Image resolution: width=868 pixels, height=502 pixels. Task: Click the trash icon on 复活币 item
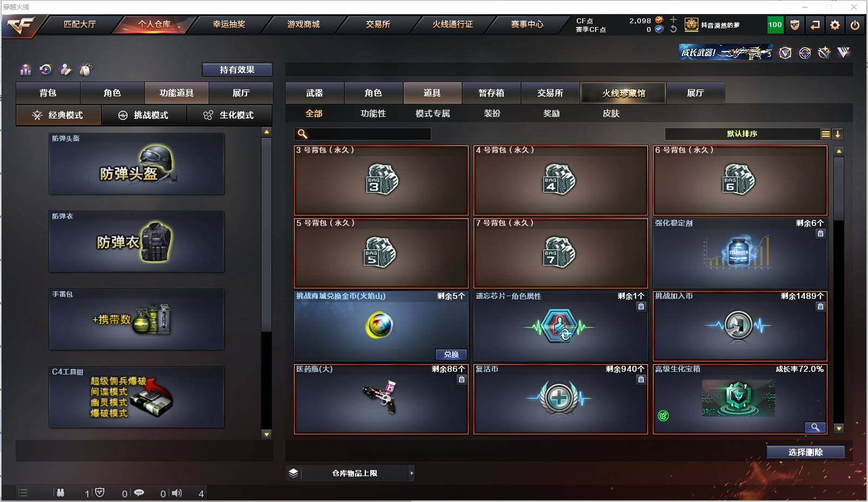tap(641, 379)
